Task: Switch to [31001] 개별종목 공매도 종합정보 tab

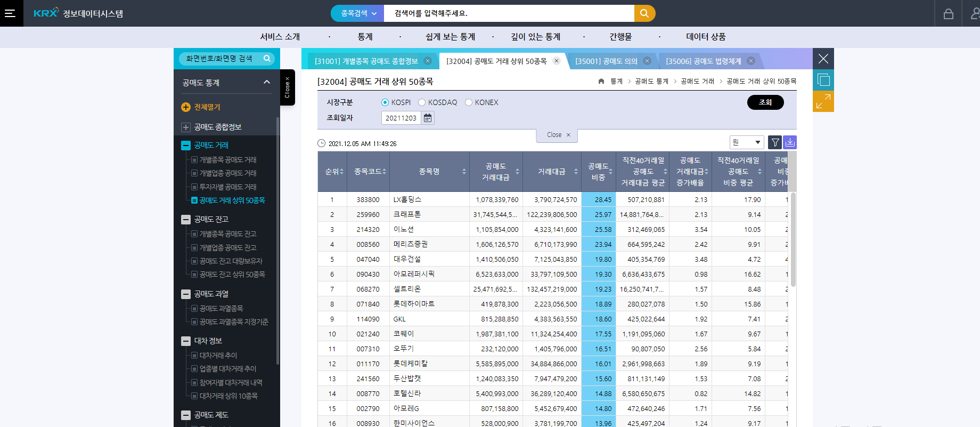Action: [x=366, y=61]
